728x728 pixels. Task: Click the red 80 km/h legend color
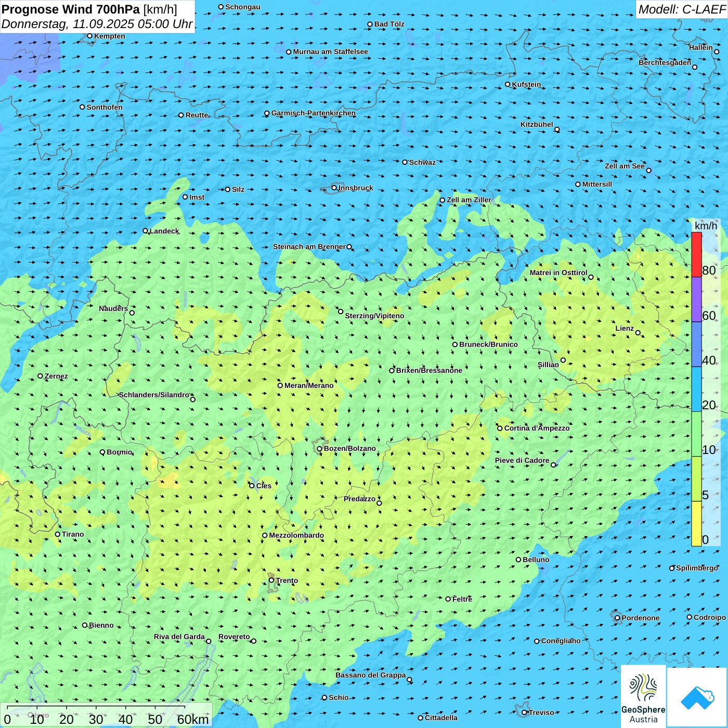click(696, 255)
